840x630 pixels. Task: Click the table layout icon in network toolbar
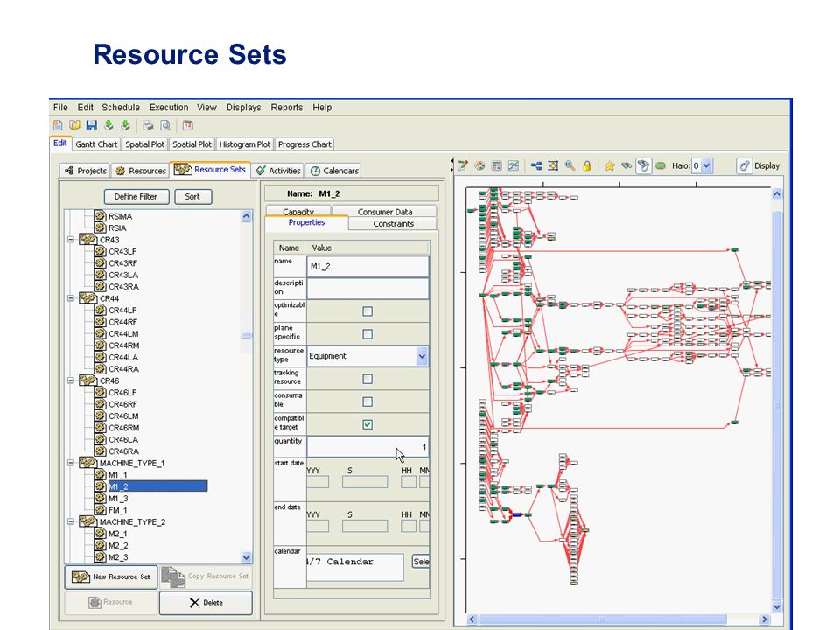click(x=497, y=165)
